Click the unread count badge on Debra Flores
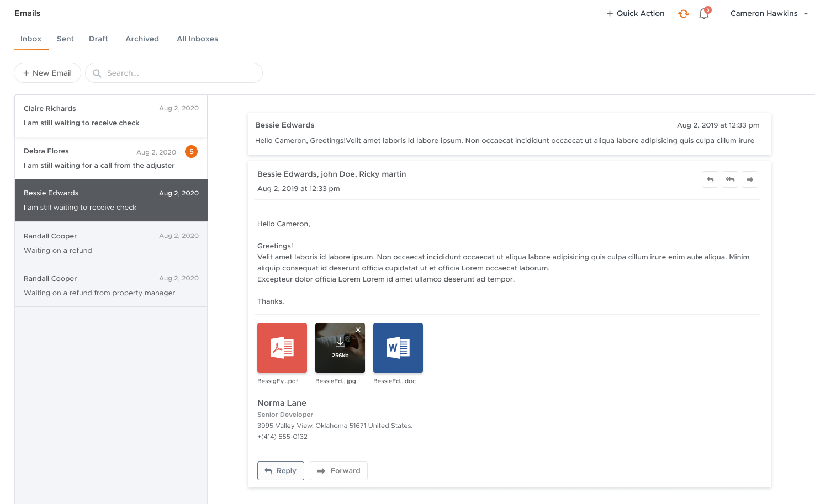Viewport: 815px width, 504px height. (x=191, y=151)
